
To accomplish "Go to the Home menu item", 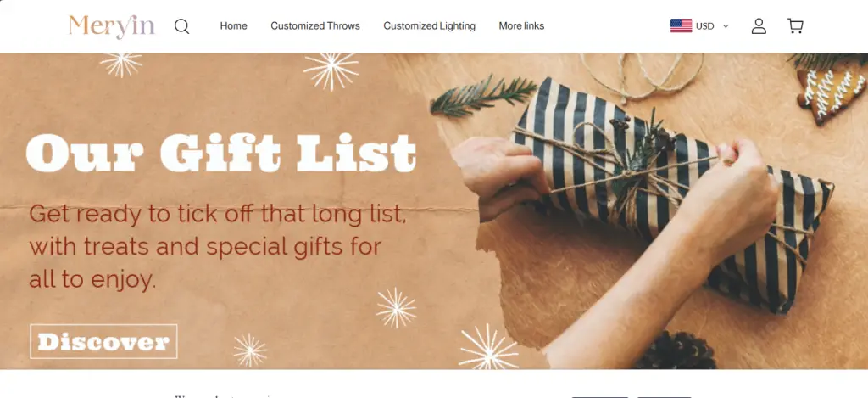I will pos(234,26).
